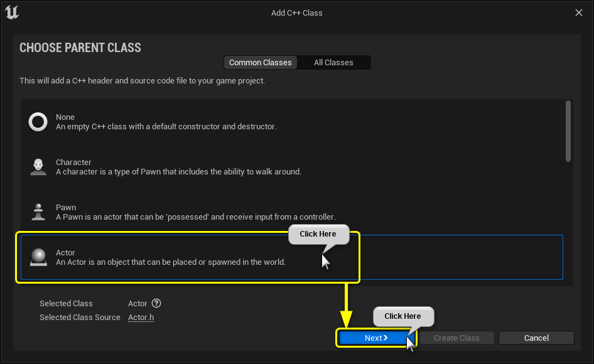
Task: Click the Actor sphere icon
Action: (x=38, y=257)
